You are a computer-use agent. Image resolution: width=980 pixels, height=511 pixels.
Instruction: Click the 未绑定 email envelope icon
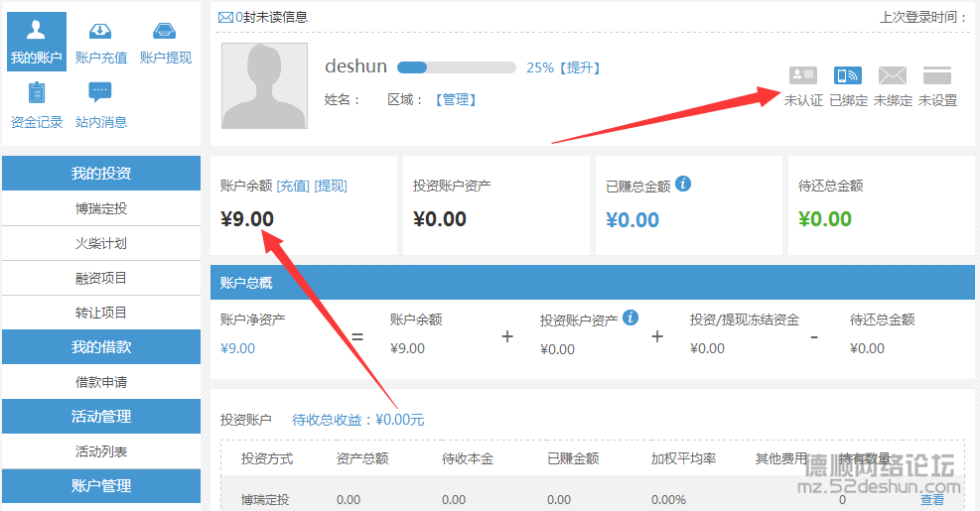(x=893, y=75)
